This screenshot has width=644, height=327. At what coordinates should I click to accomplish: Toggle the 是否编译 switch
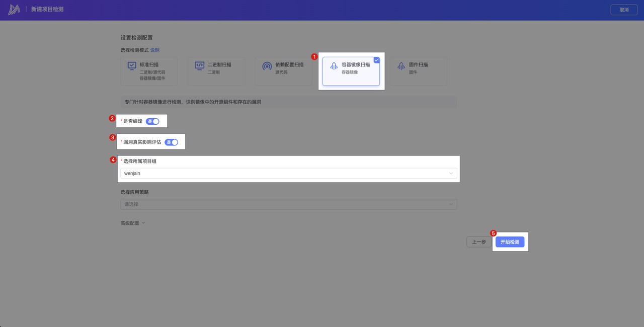coord(152,121)
